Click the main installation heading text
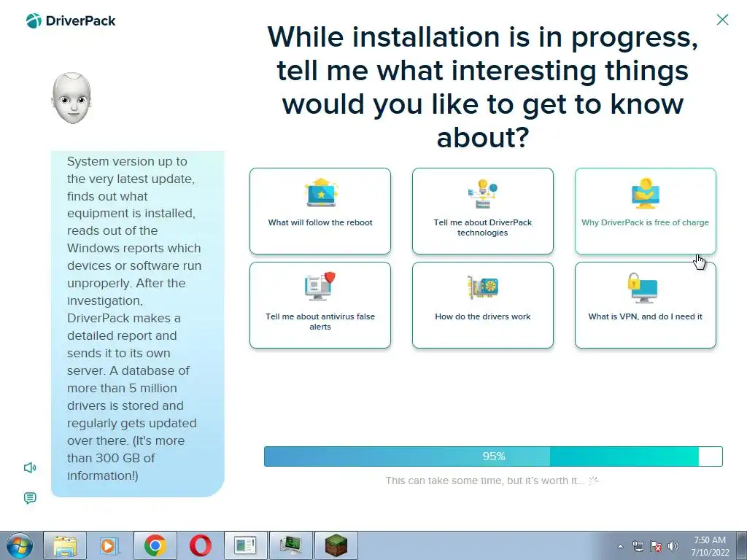 pos(483,87)
